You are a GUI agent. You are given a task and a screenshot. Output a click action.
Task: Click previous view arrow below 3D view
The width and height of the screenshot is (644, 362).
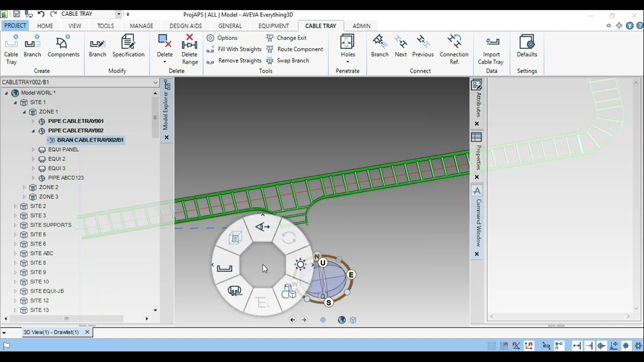(x=292, y=320)
